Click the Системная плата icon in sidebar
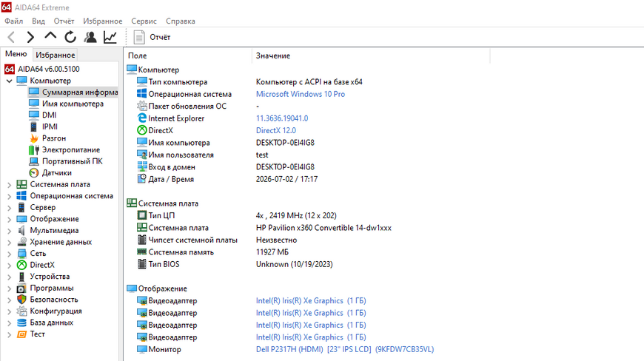The image size is (644, 361). (21, 184)
